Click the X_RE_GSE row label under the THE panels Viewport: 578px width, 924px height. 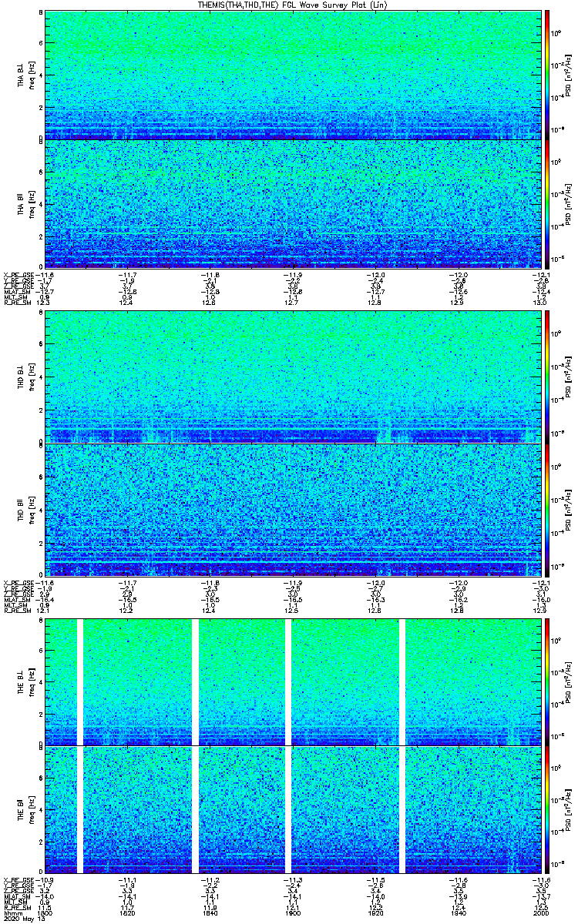[19, 879]
